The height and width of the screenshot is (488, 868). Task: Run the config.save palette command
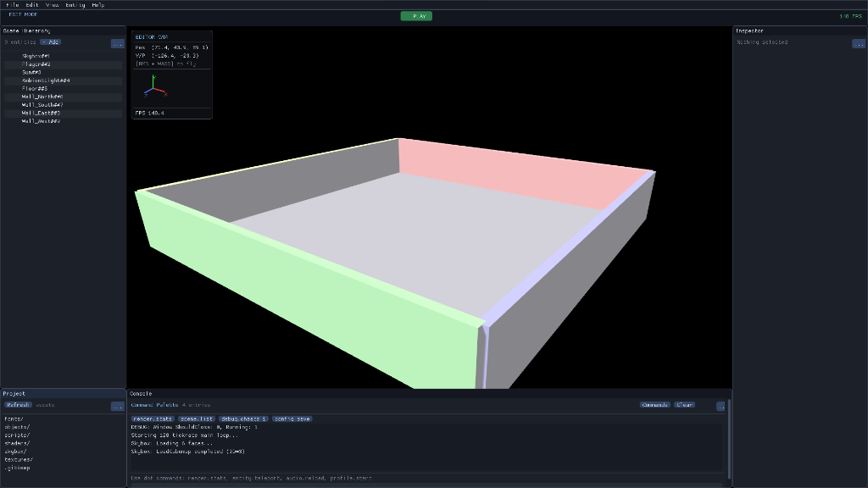(x=292, y=419)
